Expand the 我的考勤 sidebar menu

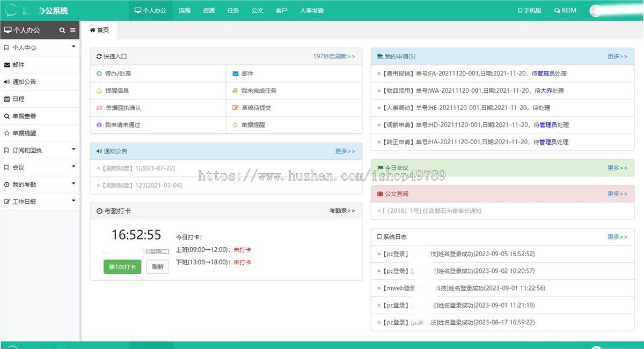40,185
